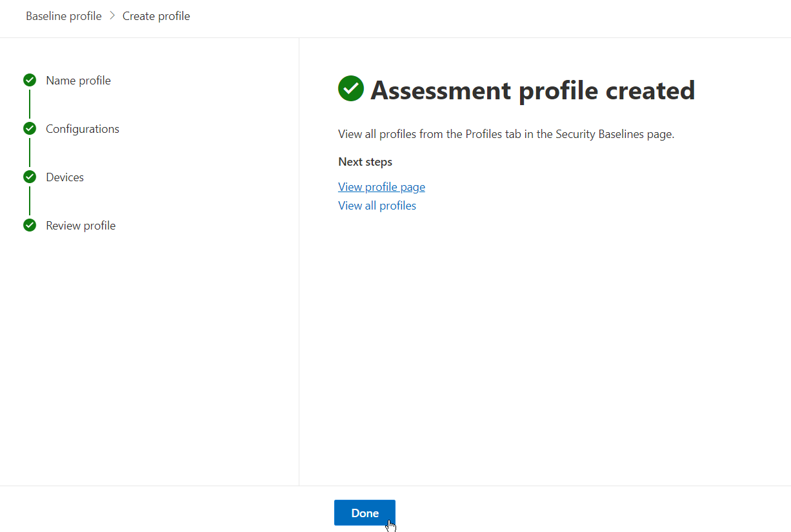The width and height of the screenshot is (791, 532).
Task: Jump to the Configurations step label
Action: coord(83,129)
